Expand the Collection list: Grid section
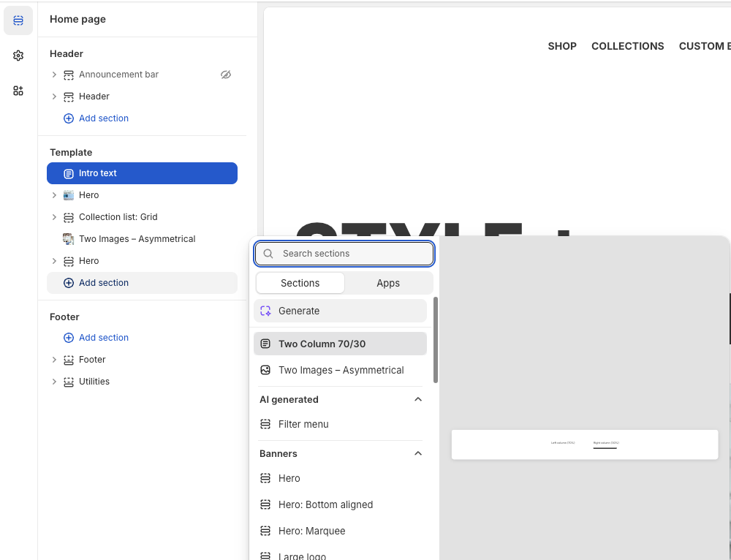This screenshot has width=731, height=560. coord(54,217)
